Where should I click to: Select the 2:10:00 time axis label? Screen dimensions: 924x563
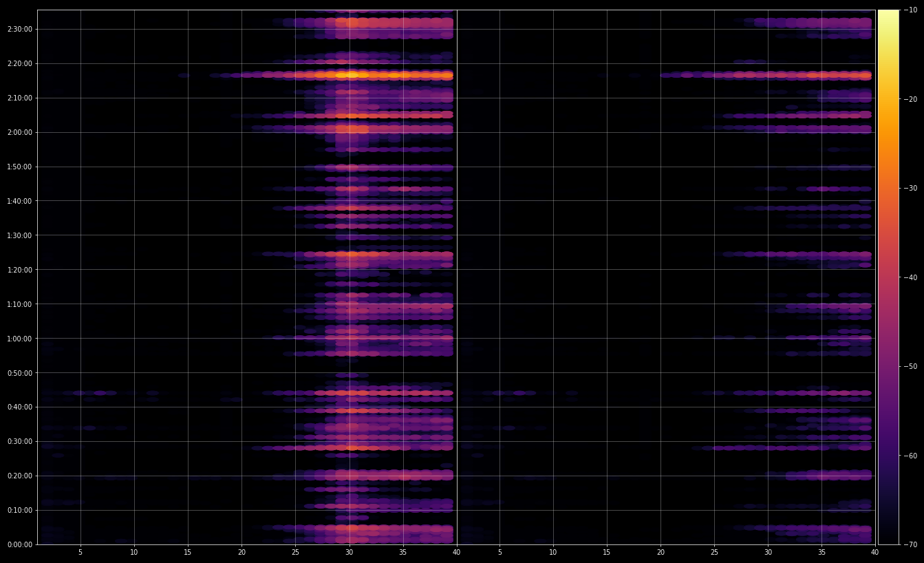pos(19,98)
